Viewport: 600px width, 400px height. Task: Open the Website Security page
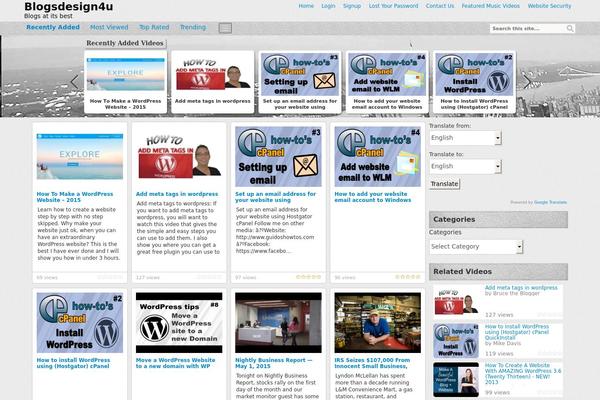549,6
